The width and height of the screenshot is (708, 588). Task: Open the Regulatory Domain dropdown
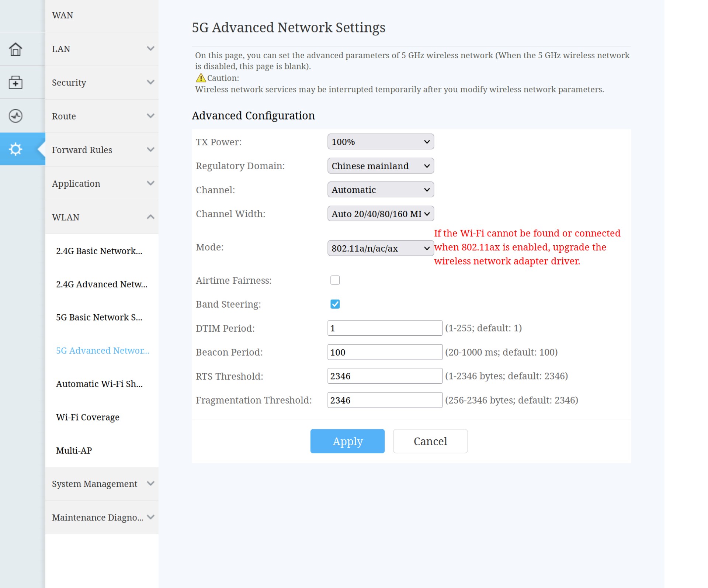pos(380,166)
